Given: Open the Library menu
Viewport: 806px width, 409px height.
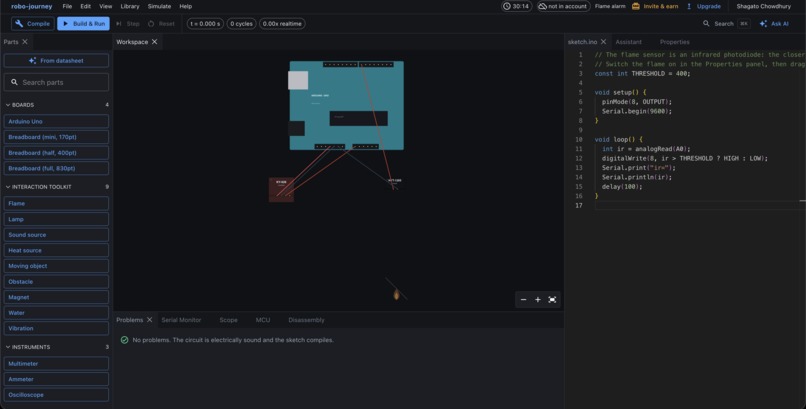Looking at the screenshot, I should point(130,7).
